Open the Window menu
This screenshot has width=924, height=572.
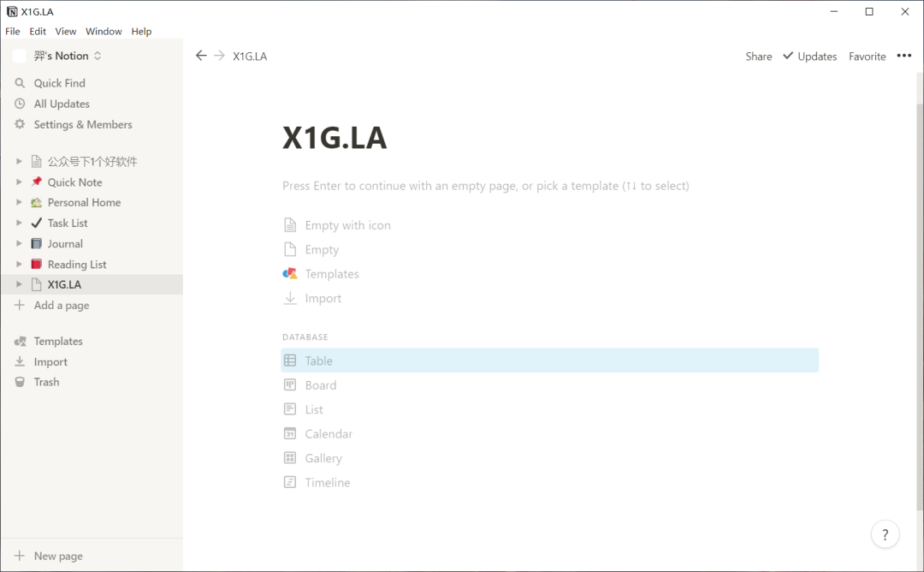click(x=104, y=31)
